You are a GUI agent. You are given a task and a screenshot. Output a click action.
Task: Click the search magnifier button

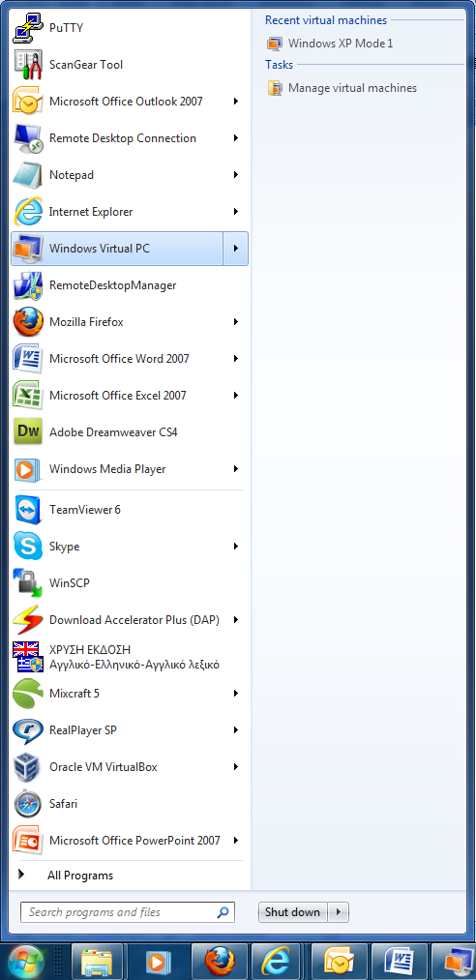pos(223,912)
